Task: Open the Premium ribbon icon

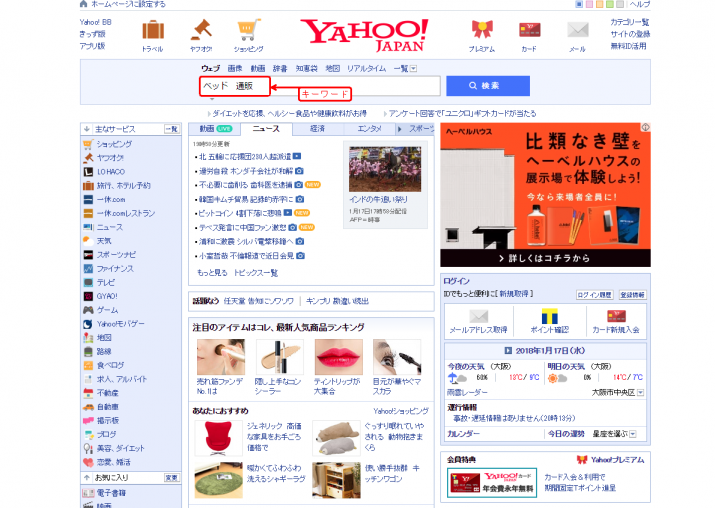Action: (x=482, y=30)
